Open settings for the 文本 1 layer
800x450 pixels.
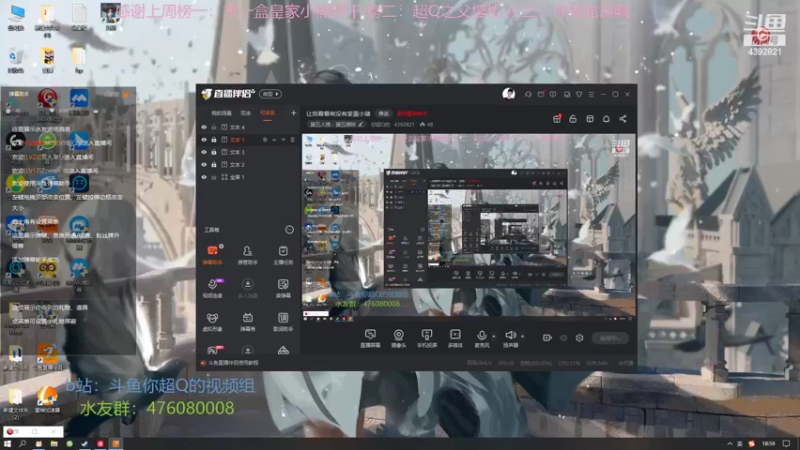coord(264,140)
